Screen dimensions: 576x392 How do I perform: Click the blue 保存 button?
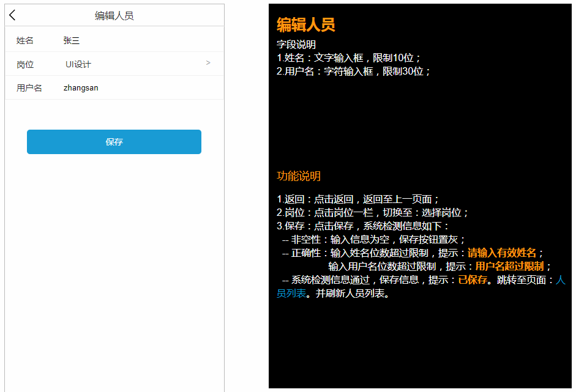pos(114,142)
